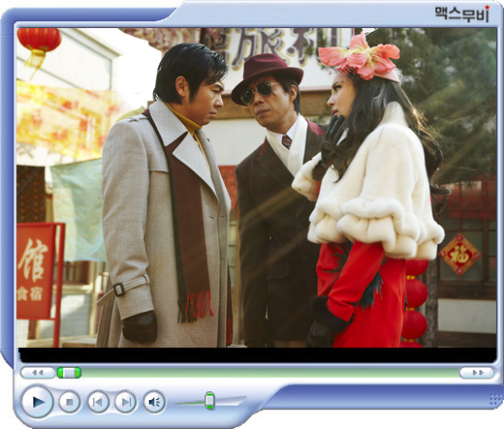Screen dimensions: 504x429
Task: Click the red lantern in the video
Action: pyautogui.click(x=39, y=41)
